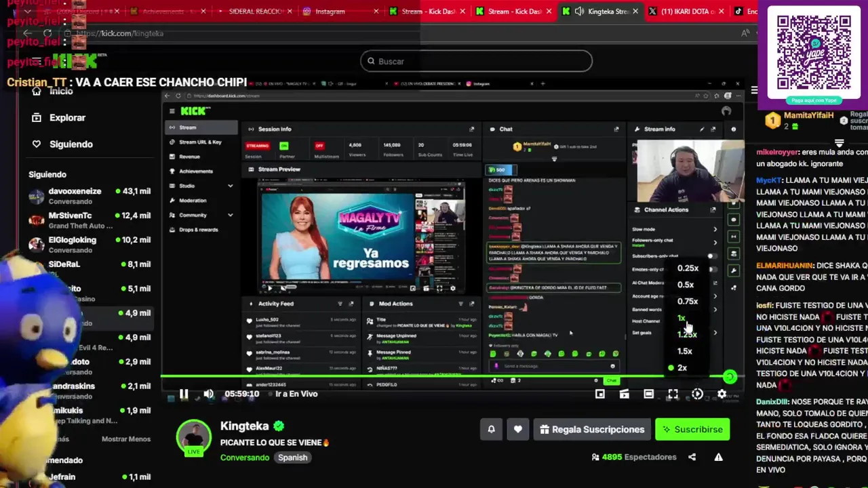Image resolution: width=868 pixels, height=488 pixels.
Task: Filter the Activity Feed panel
Action: click(340, 304)
